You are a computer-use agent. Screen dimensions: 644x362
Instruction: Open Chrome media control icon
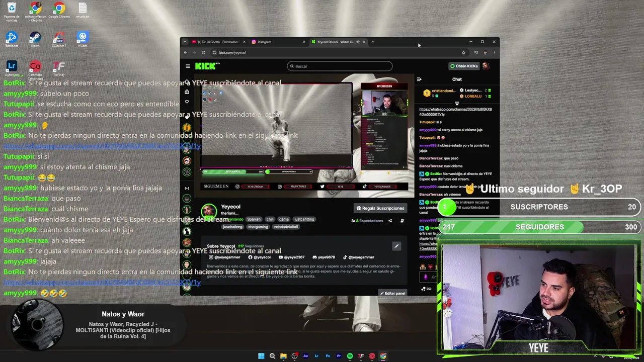[x=476, y=52]
